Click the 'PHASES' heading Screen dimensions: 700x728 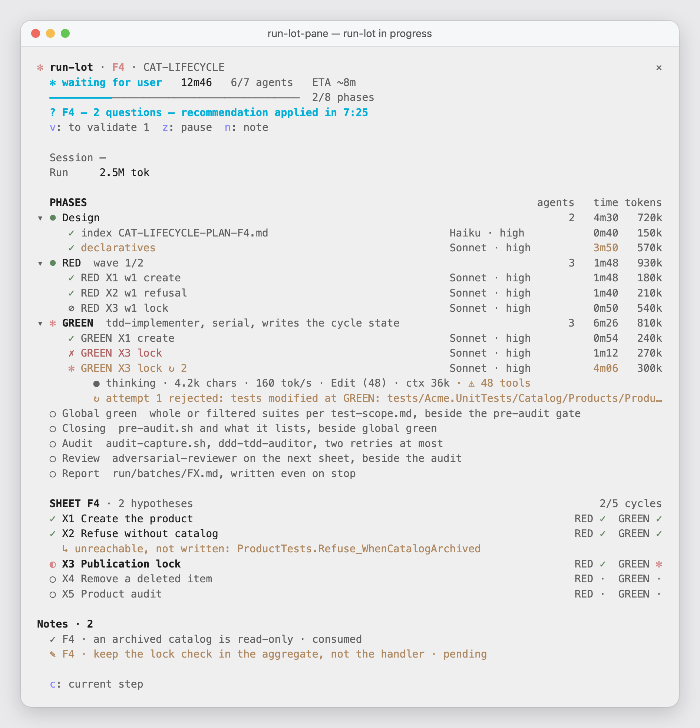coord(68,203)
